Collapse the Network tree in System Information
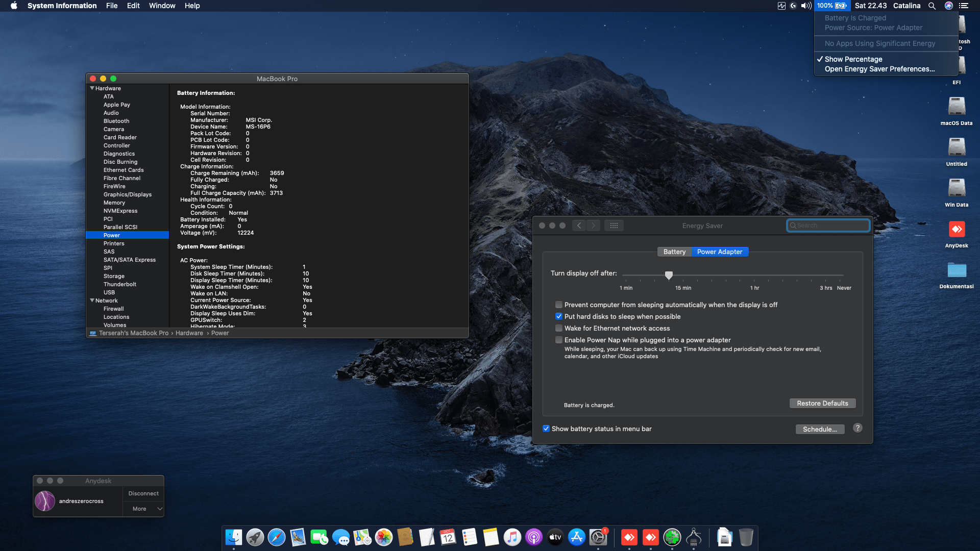The width and height of the screenshot is (980, 551). 92,300
